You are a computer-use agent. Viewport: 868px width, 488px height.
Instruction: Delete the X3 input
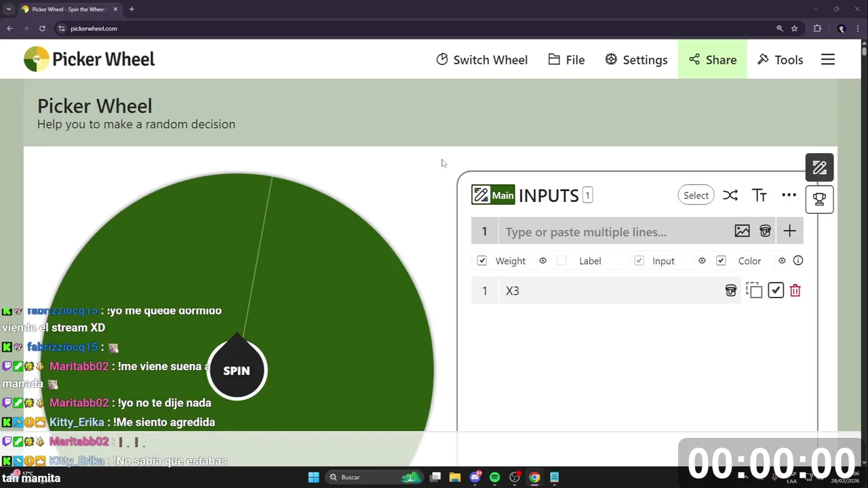click(795, 290)
